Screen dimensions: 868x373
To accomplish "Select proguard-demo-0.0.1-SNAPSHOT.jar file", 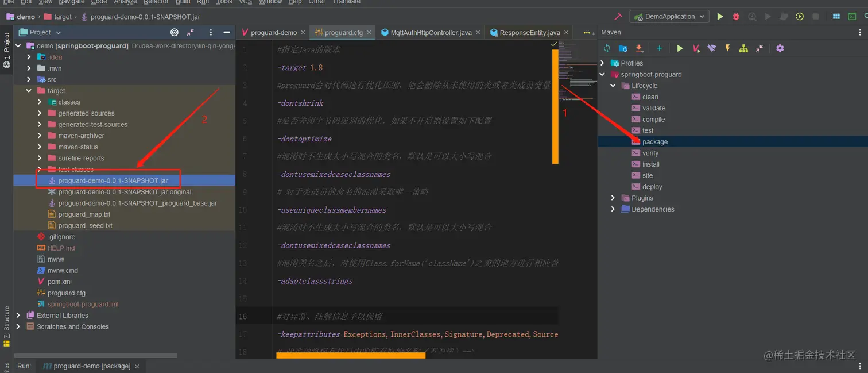I will (x=113, y=180).
